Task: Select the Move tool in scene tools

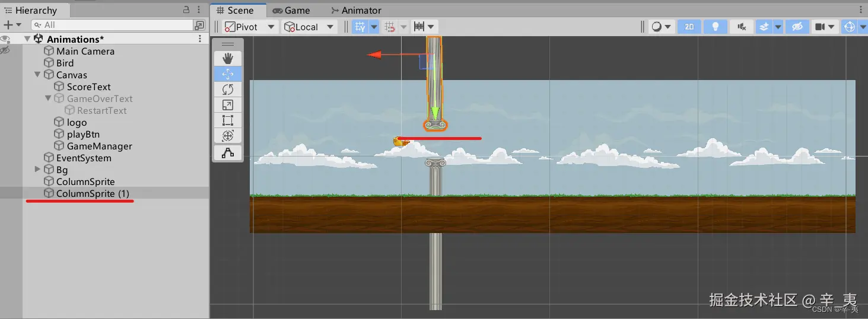Action: click(x=228, y=74)
